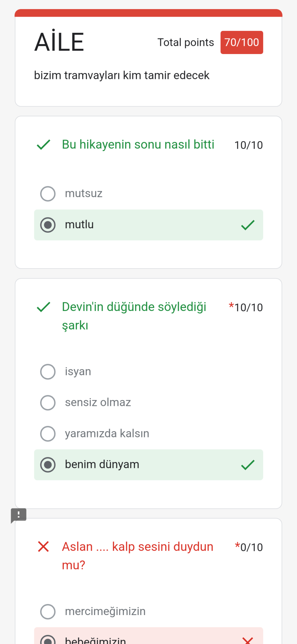Click red X beside the Aslan question
This screenshot has width=297, height=644.
tap(43, 547)
